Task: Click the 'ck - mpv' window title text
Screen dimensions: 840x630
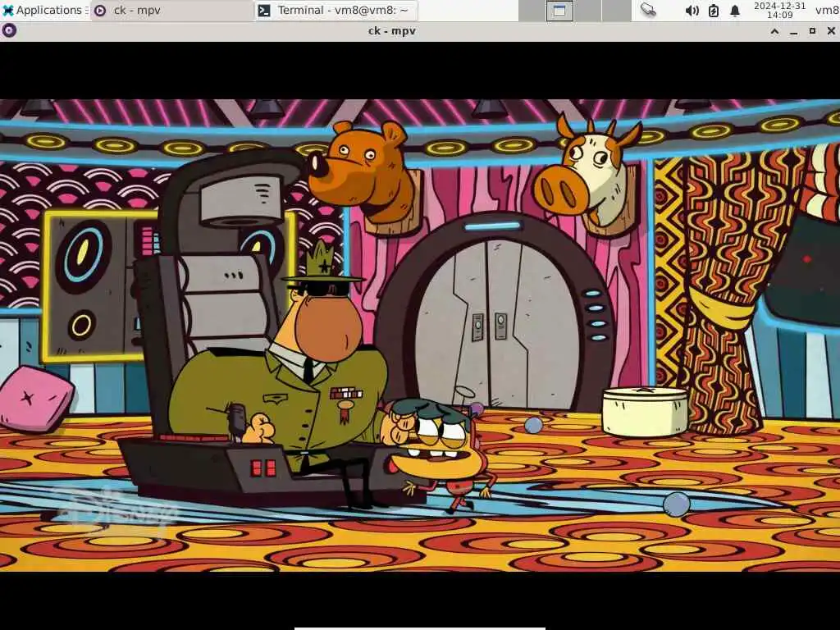Action: coord(392,31)
